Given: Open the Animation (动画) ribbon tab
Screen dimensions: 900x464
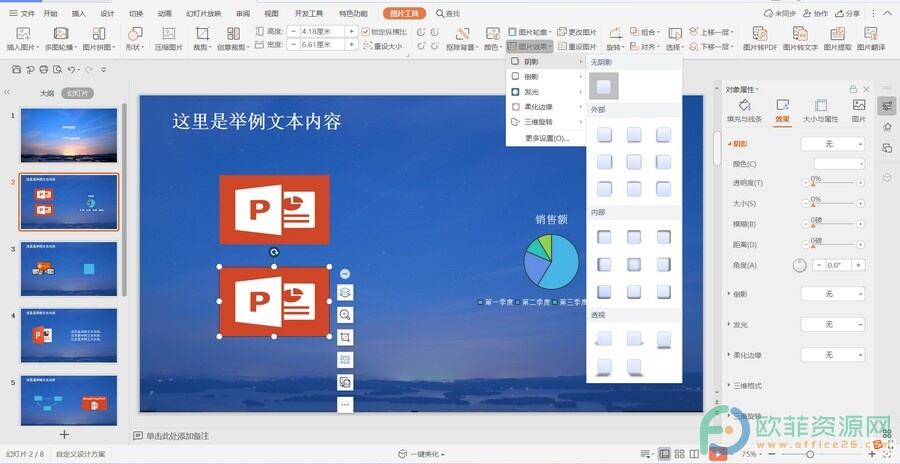Looking at the screenshot, I should [165, 13].
